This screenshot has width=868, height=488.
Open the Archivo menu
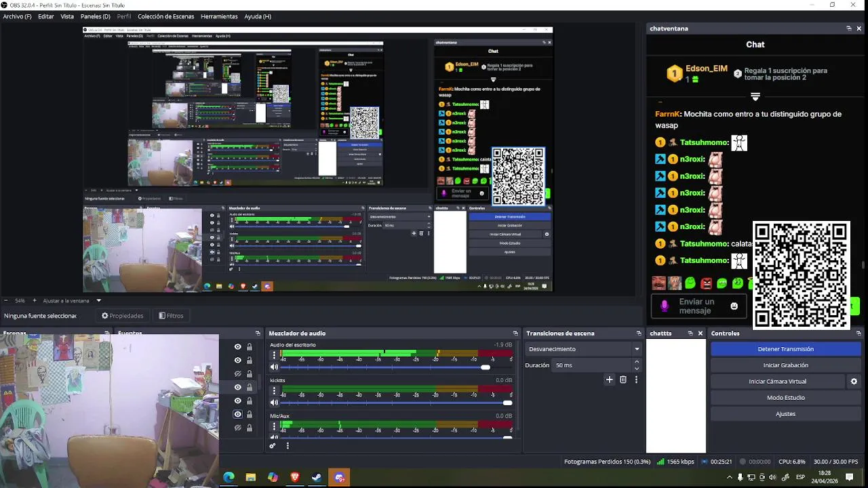click(17, 16)
